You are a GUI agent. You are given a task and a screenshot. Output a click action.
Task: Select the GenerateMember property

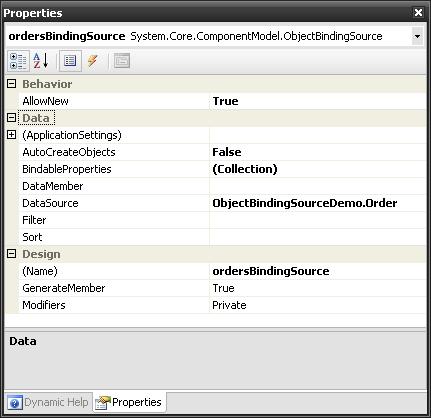click(63, 288)
